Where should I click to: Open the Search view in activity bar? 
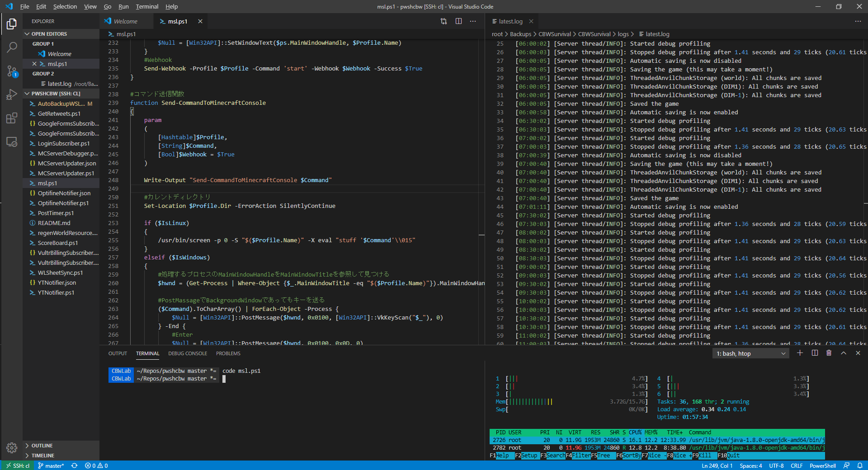[12, 47]
